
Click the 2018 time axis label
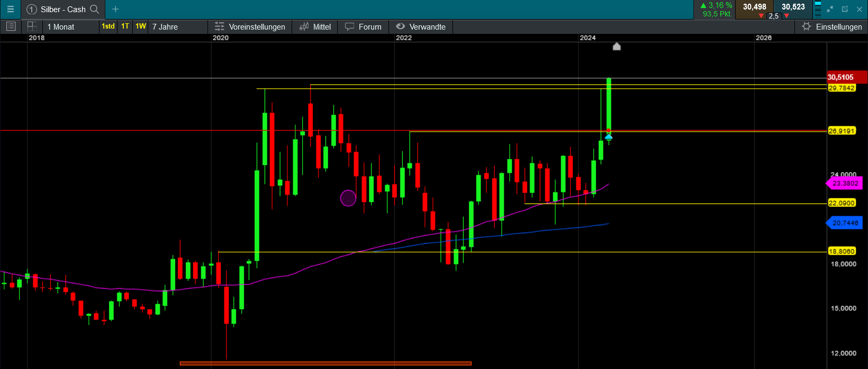[x=37, y=38]
